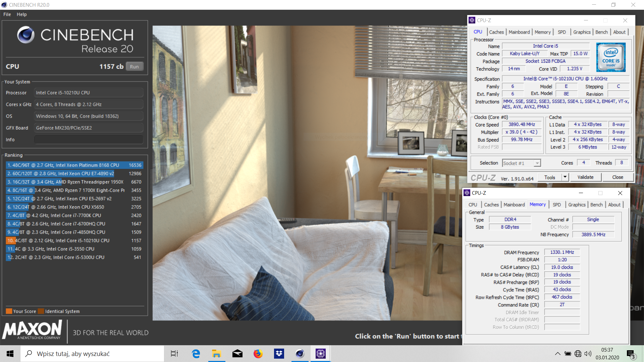The height and width of the screenshot is (362, 644).
Task: Open the Help menu
Action: click(x=21, y=14)
